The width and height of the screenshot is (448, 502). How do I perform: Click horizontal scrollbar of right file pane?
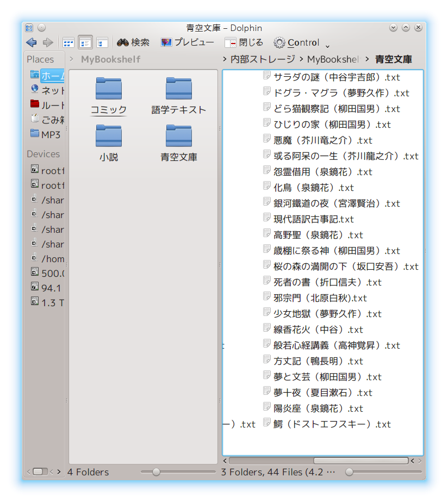[x=360, y=461]
